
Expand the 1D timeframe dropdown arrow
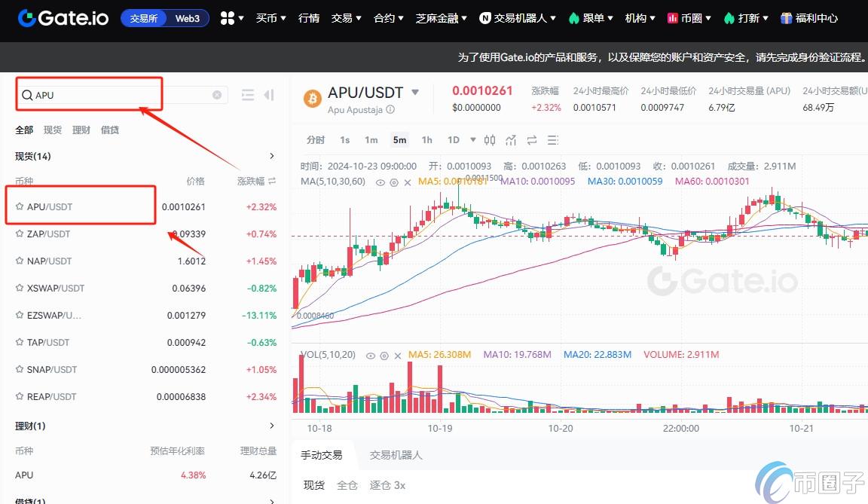[x=473, y=139]
